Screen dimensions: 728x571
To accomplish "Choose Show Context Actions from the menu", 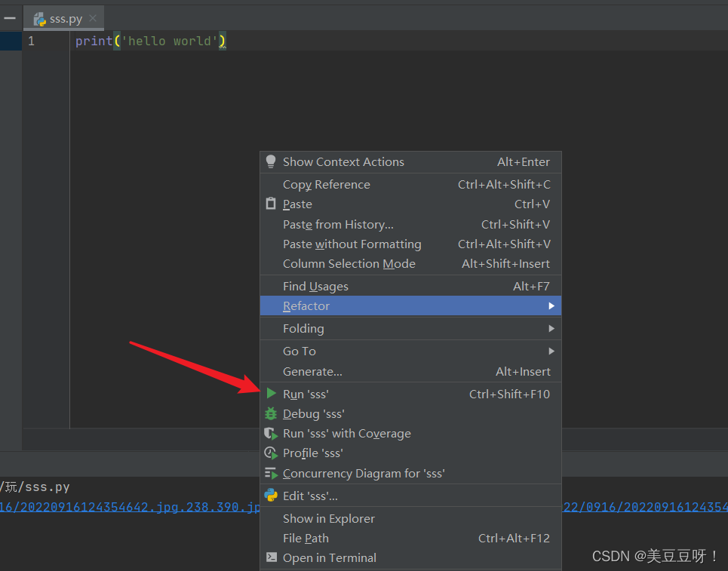I will point(411,162).
